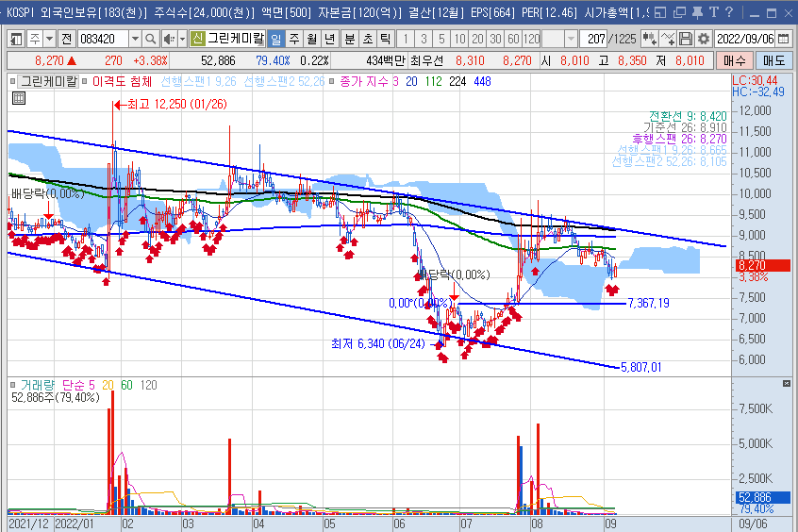Open the 주 market type dropdown arrow

click(49, 39)
